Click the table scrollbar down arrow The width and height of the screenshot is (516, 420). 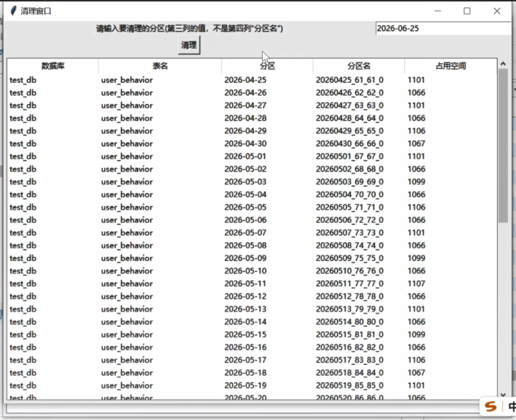[503, 395]
